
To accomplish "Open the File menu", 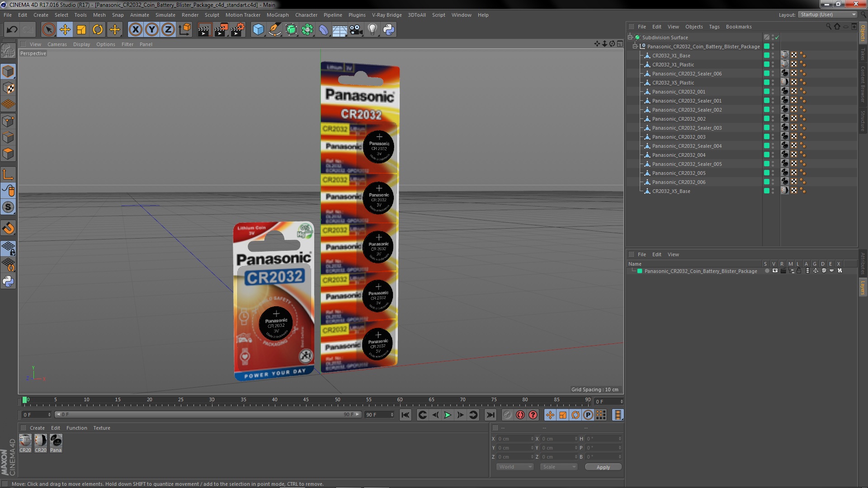I will (x=8, y=15).
